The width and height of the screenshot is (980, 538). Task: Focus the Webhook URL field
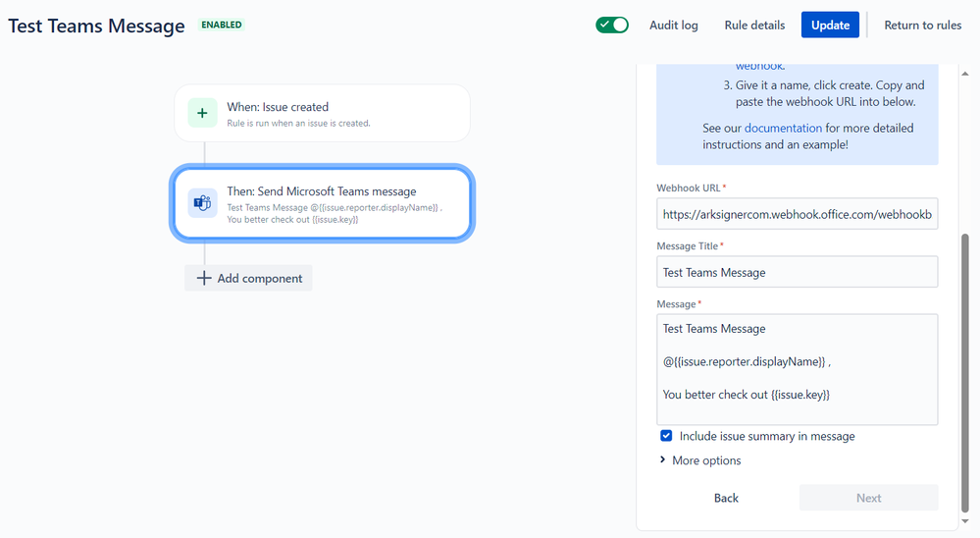click(797, 214)
